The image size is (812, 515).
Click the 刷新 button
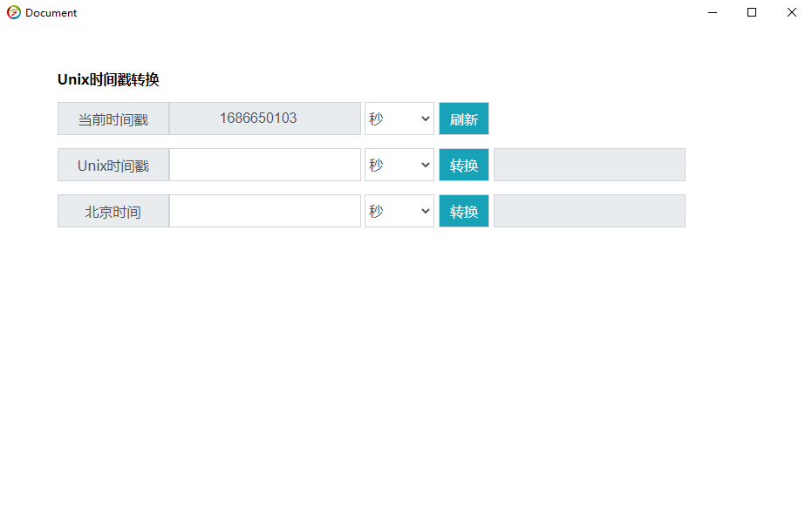pyautogui.click(x=464, y=119)
